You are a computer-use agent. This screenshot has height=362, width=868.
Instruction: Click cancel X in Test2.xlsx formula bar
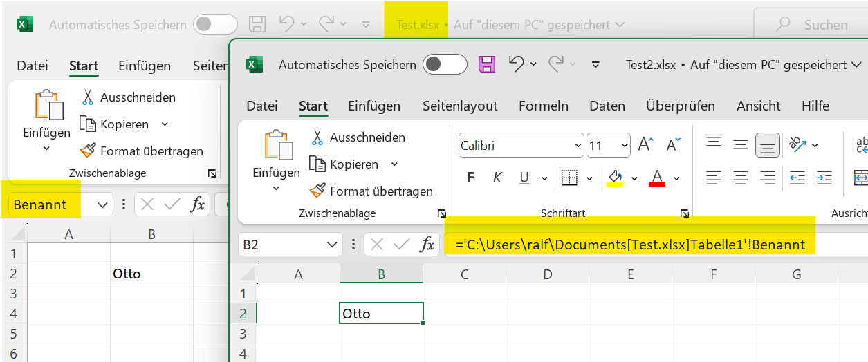point(378,245)
